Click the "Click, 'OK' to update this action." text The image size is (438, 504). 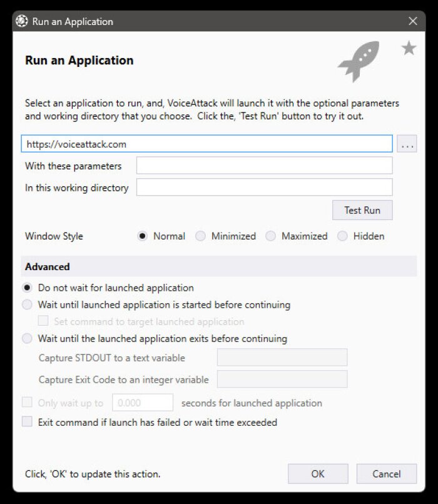tap(93, 474)
